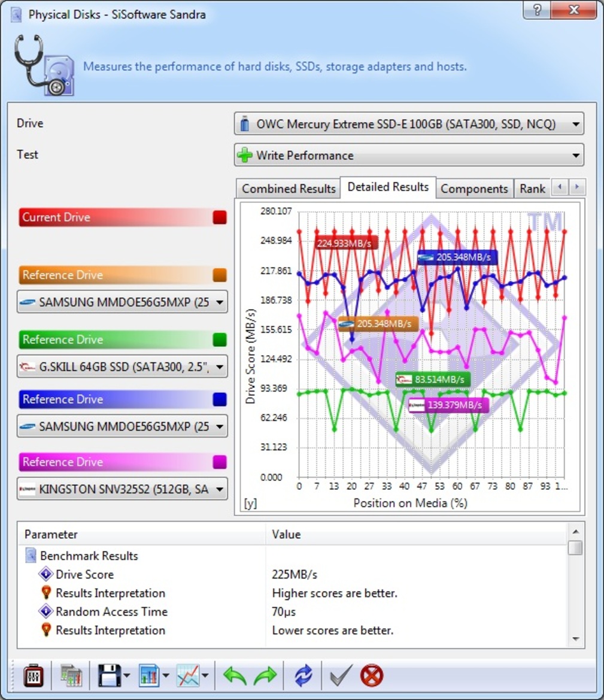Click the [y] button below the chart
Image resolution: width=604 pixels, height=700 pixels.
[x=250, y=503]
